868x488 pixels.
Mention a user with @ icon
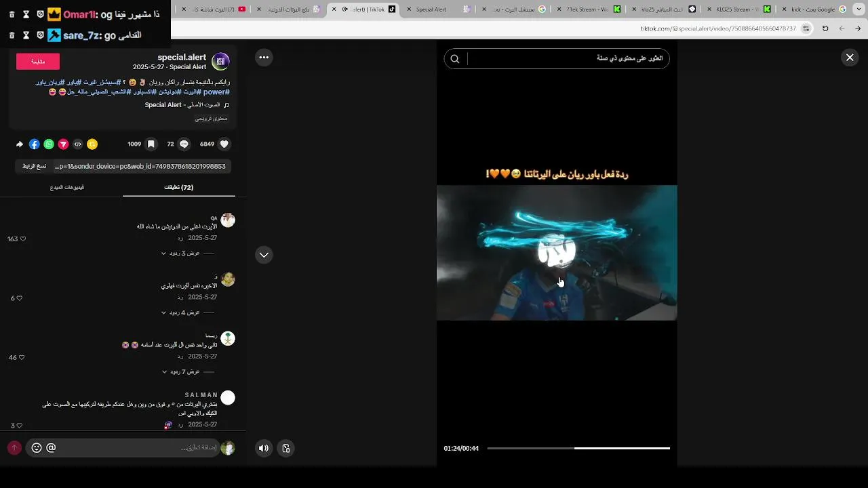(x=51, y=448)
